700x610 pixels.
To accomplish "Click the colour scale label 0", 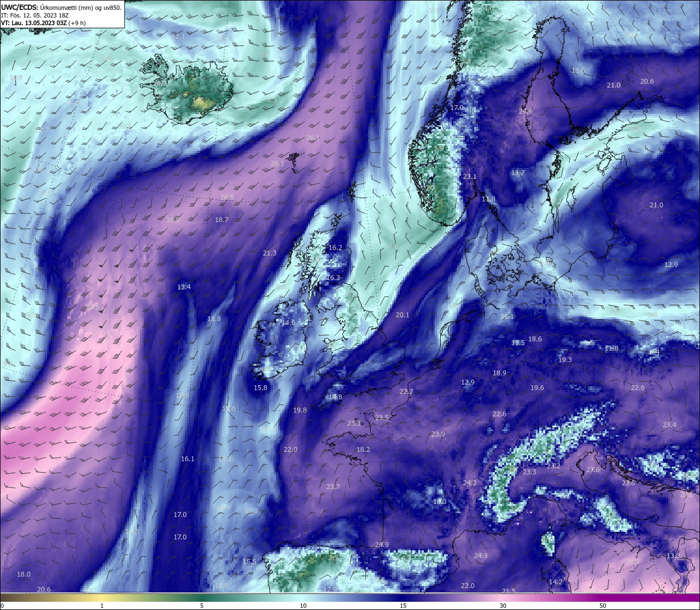I will click(x=2, y=606).
